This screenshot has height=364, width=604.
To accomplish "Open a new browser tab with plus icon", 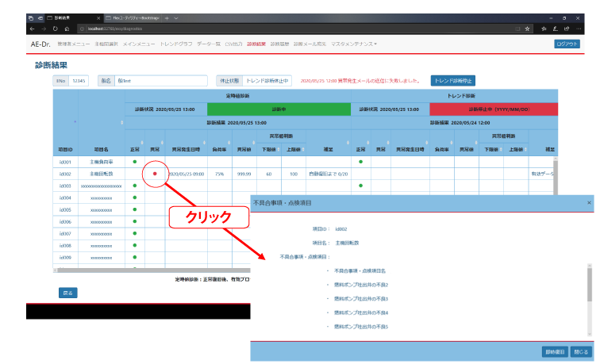I will (x=166, y=17).
